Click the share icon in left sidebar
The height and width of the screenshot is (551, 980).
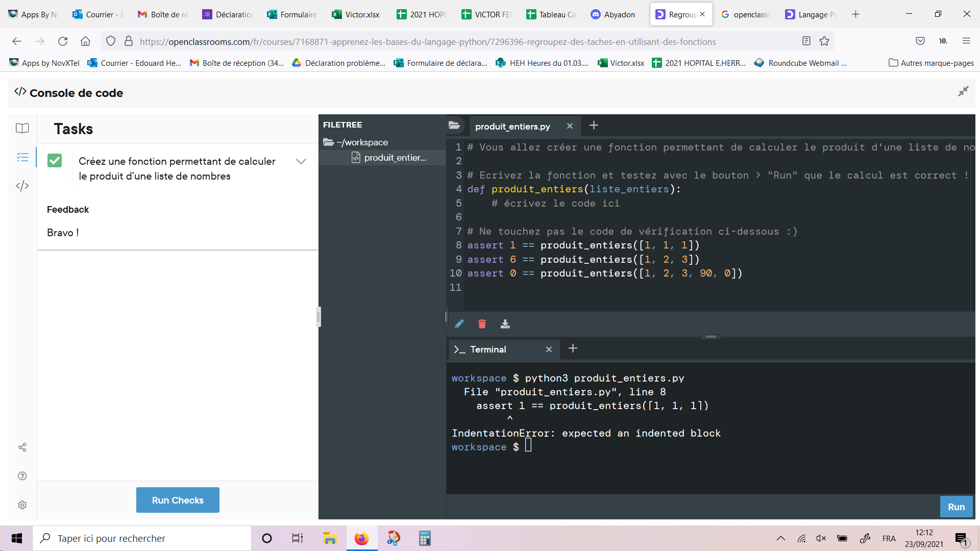point(22,446)
